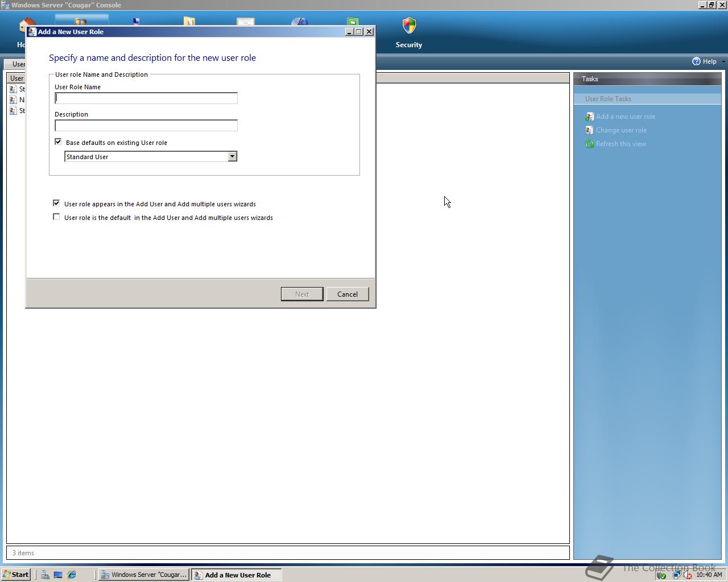This screenshot has width=728, height=582.
Task: Open the Standard User role dropdown
Action: 232,156
